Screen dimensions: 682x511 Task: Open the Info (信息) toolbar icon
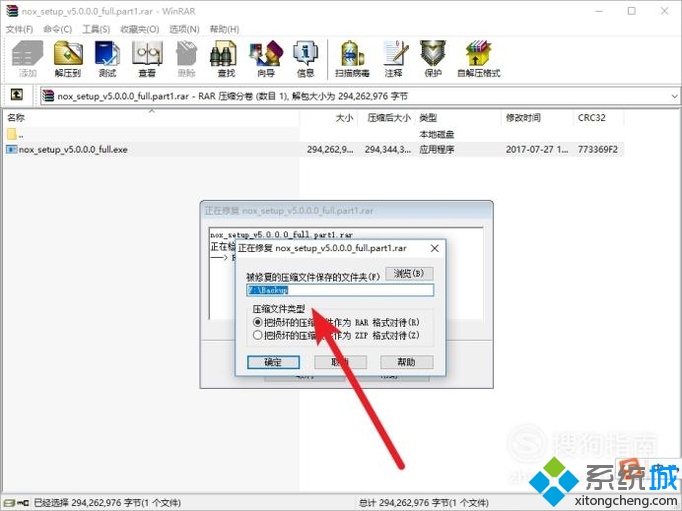(305, 59)
